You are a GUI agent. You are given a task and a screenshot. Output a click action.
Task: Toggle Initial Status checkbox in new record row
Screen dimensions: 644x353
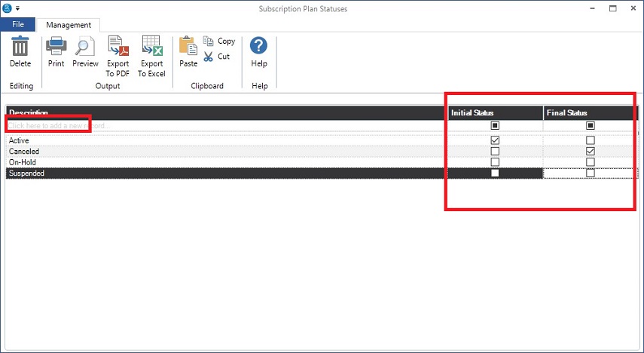(495, 125)
